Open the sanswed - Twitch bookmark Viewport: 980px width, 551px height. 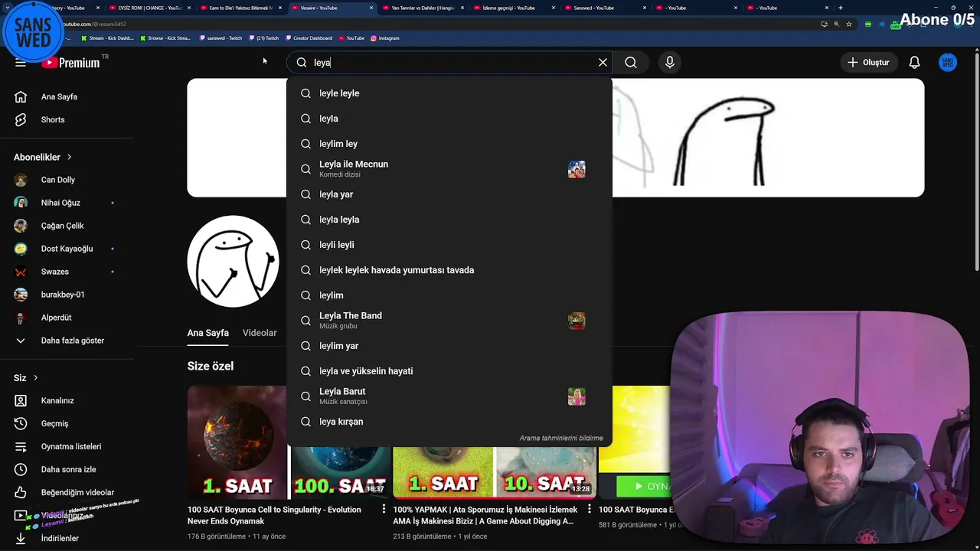pyautogui.click(x=220, y=37)
